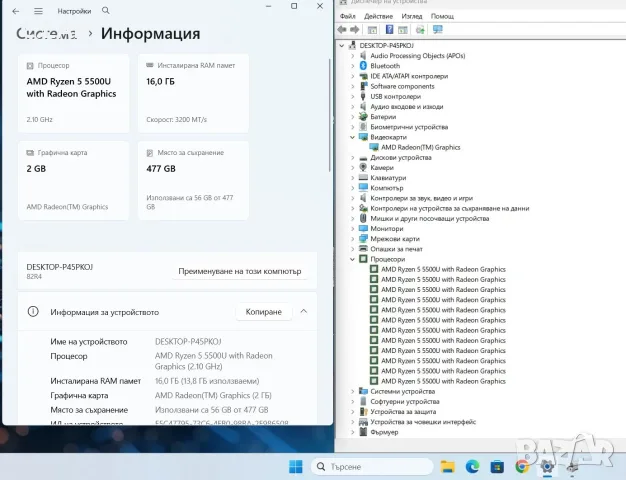Expand the USB контролери node
This screenshot has width=626, height=480.
353,97
